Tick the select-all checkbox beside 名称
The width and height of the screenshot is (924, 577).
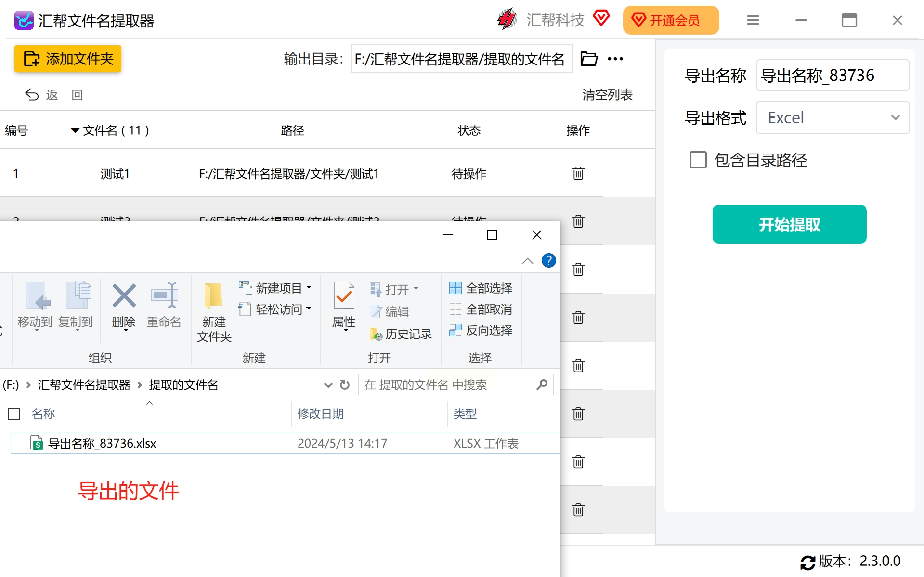[x=14, y=414]
